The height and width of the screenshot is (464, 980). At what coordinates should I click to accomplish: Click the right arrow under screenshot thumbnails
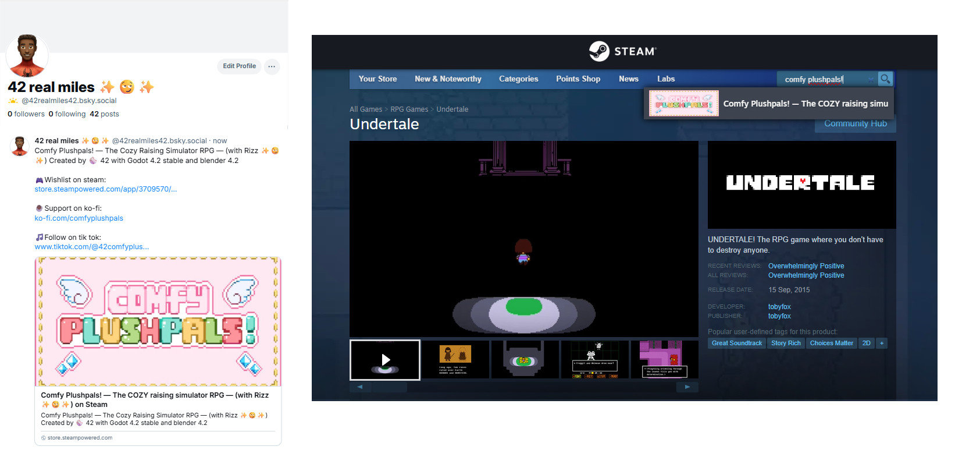click(687, 387)
